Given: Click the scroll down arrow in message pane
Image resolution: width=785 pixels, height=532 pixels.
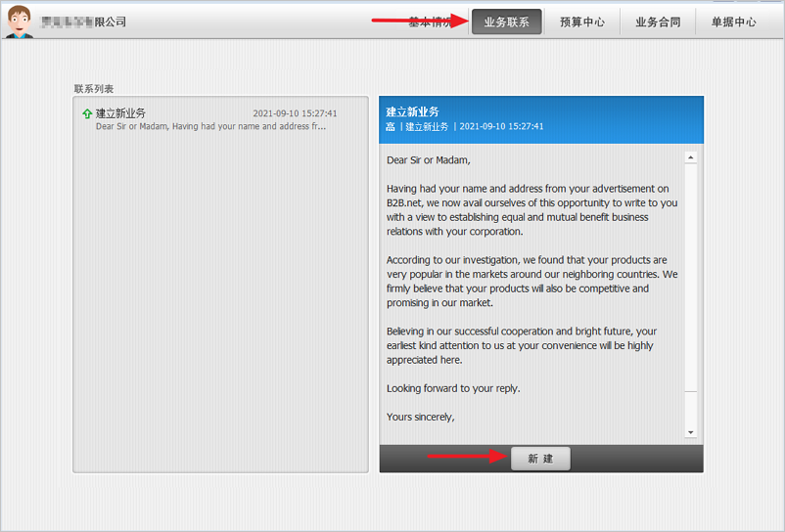Looking at the screenshot, I should point(691,431).
